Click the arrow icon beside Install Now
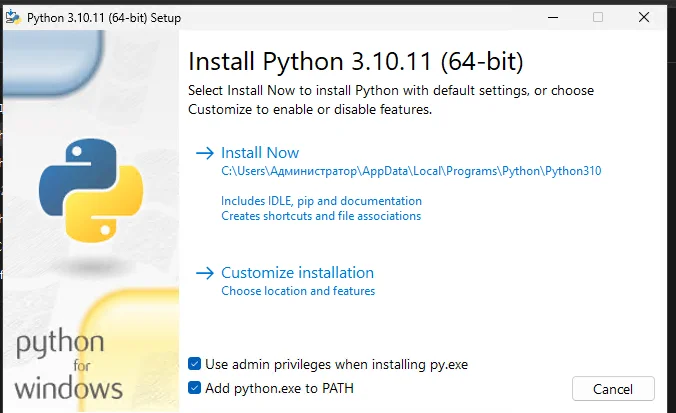 click(205, 153)
